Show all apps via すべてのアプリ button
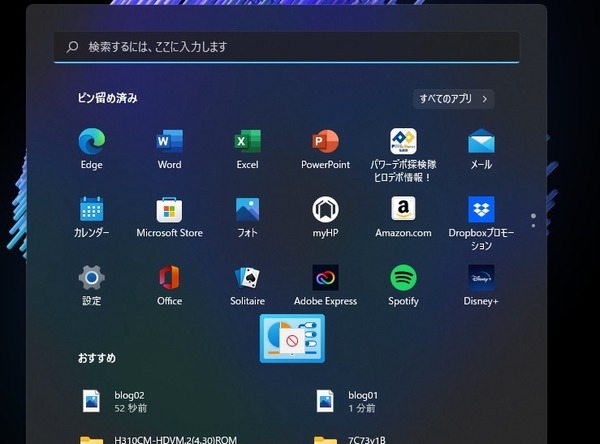 pyautogui.click(x=453, y=99)
